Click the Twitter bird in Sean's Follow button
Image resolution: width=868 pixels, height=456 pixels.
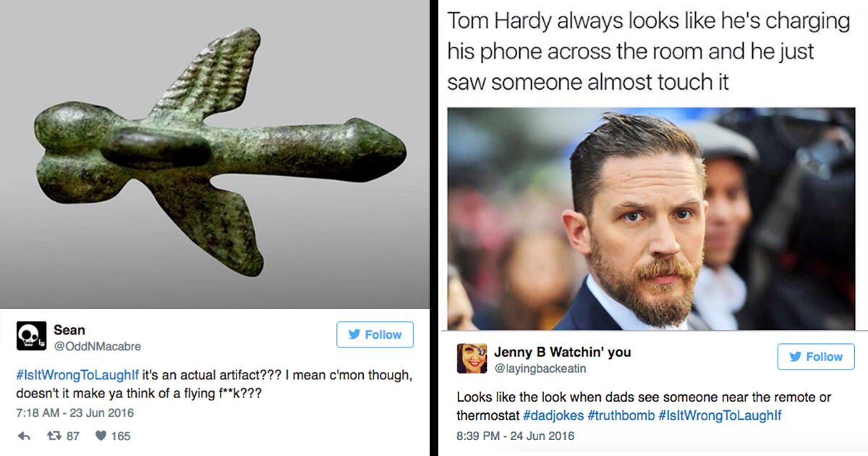click(356, 334)
